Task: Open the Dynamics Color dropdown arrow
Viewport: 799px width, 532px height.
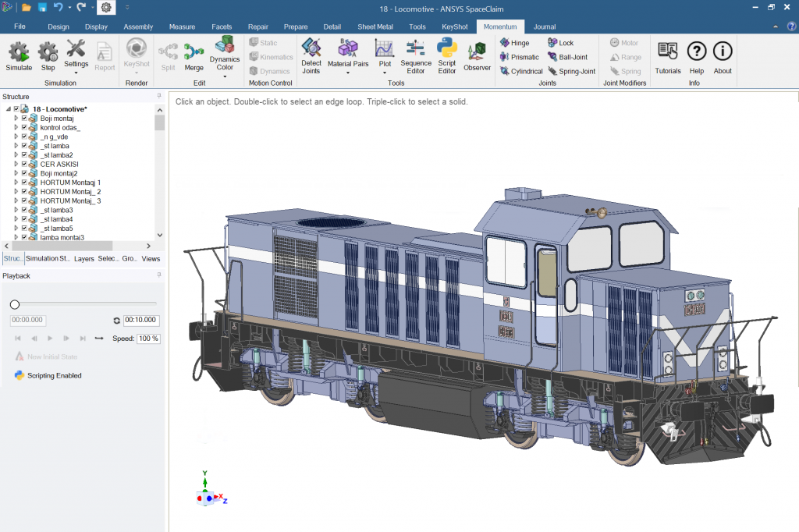Action: point(225,76)
